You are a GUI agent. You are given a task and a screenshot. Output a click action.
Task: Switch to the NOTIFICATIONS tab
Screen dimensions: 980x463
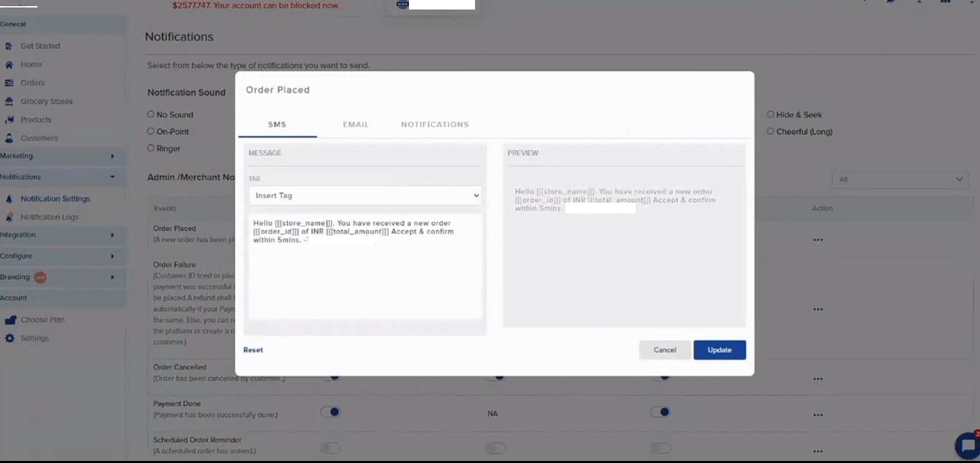(434, 125)
